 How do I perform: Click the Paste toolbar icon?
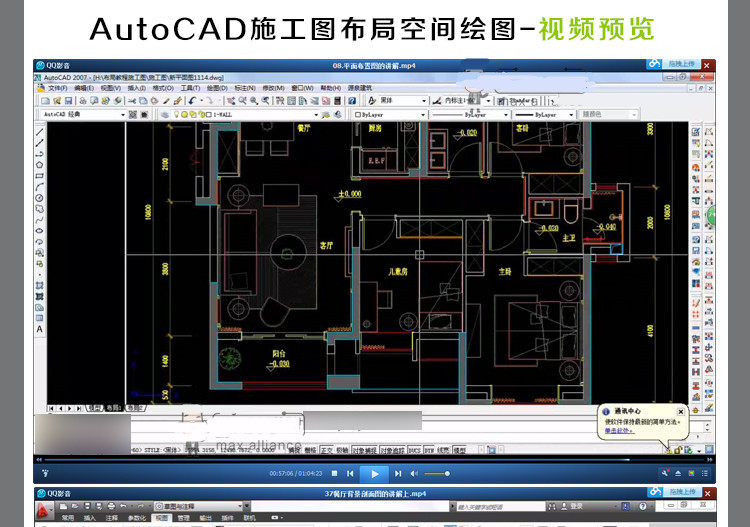154,101
